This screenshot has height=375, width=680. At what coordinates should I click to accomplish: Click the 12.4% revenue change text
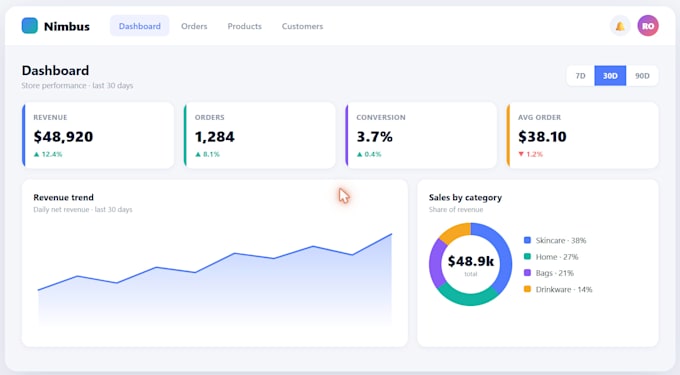tap(52, 154)
